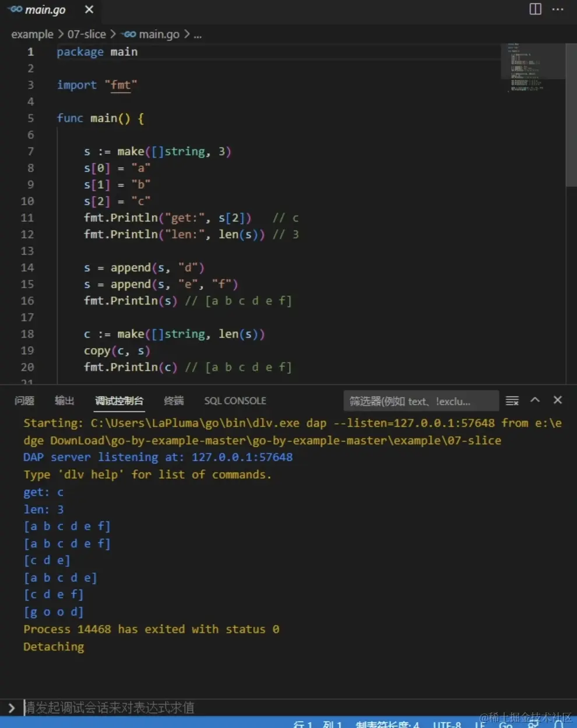
Task: Open breadcrumb symbol ellipsis
Action: tap(198, 34)
